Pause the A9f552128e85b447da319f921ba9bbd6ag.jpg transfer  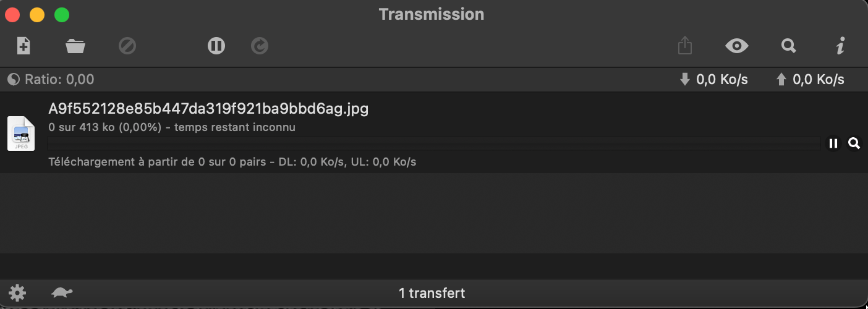point(833,143)
